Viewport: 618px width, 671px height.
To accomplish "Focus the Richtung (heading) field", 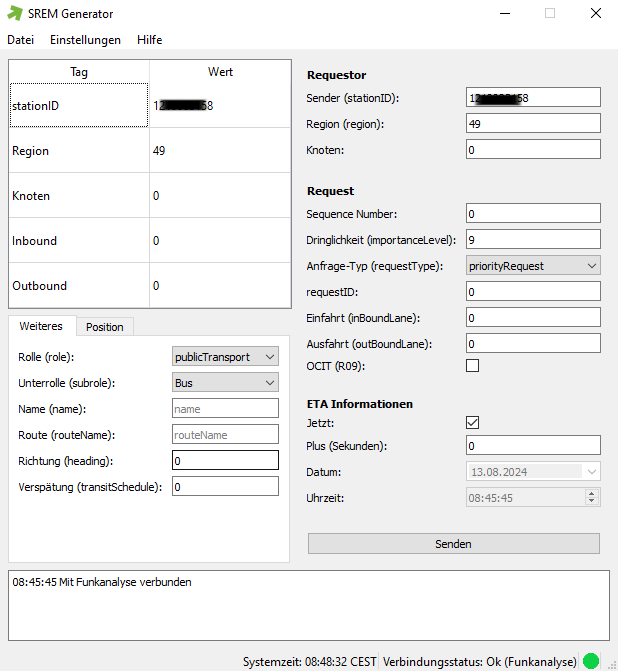I will [225, 460].
